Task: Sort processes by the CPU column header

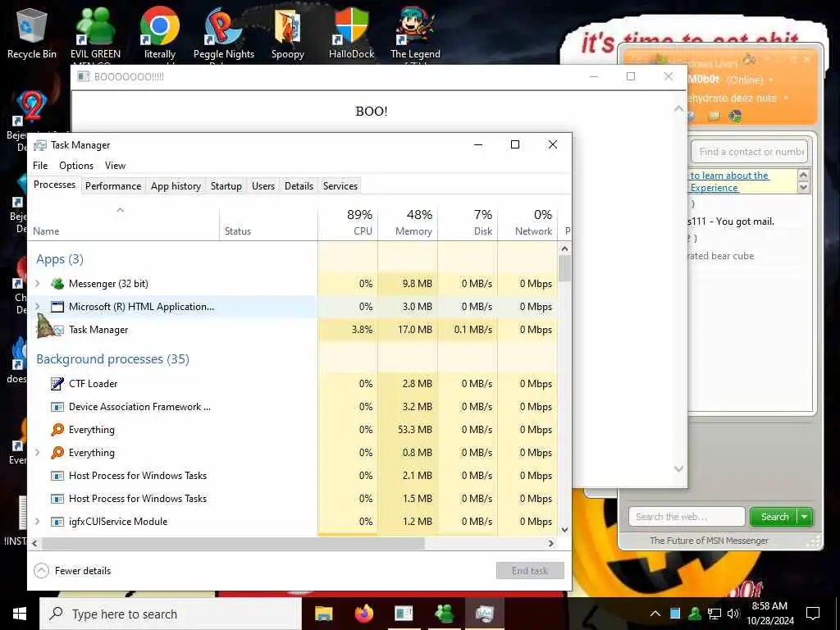Action: (x=348, y=222)
